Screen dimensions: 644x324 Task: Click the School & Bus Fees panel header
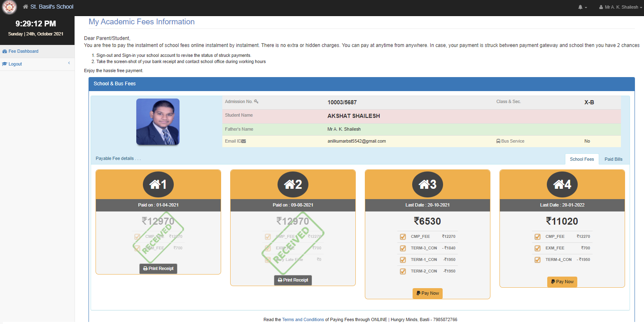coord(362,84)
